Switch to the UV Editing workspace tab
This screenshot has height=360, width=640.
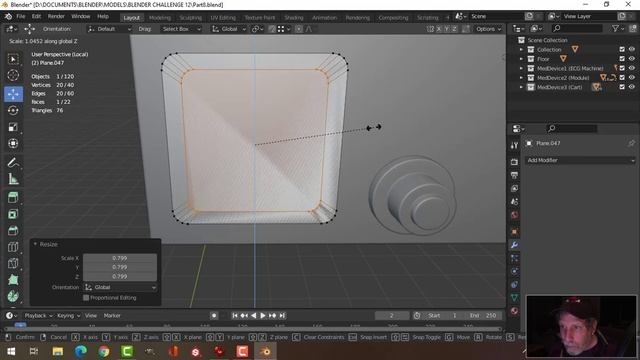coord(223,18)
